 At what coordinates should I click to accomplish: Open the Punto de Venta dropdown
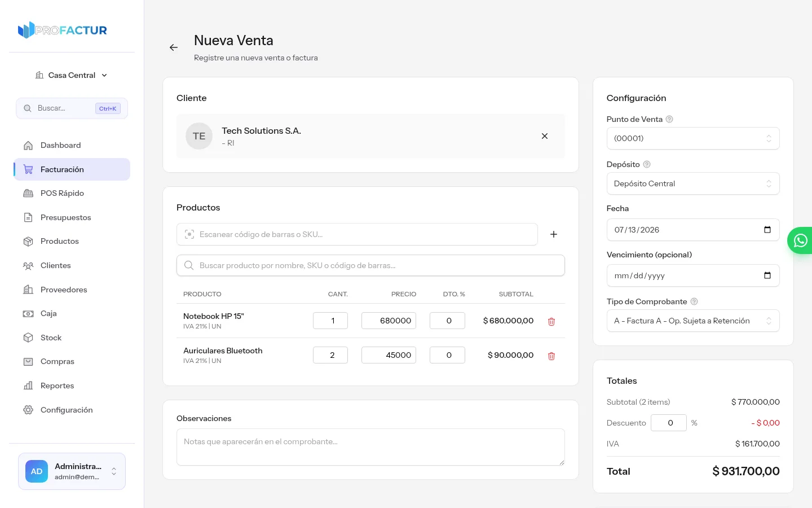(x=693, y=138)
